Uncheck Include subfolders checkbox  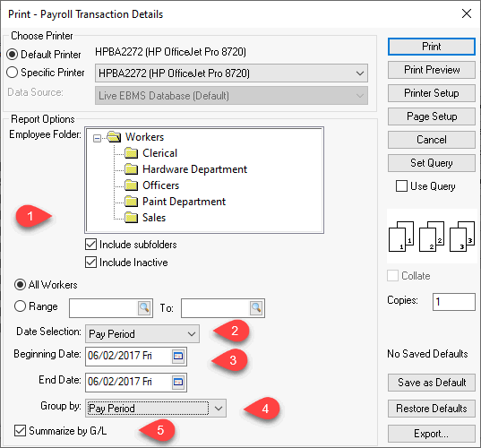pyautogui.click(x=90, y=245)
